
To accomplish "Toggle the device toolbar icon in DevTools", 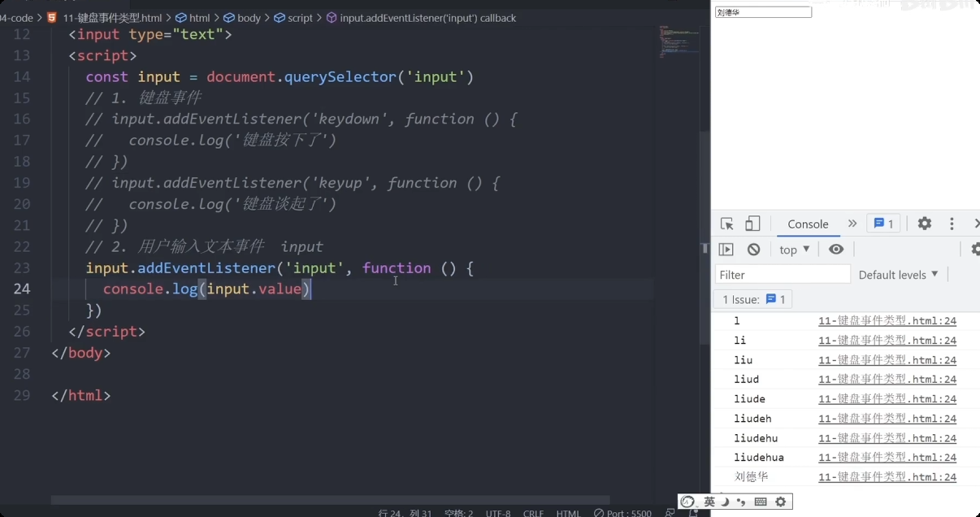I will pyautogui.click(x=752, y=224).
